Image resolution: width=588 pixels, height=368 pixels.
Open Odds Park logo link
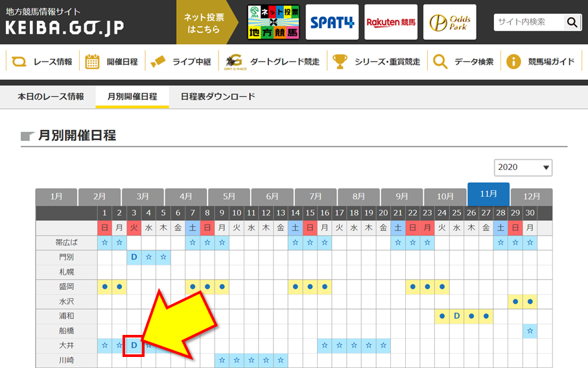coord(449,23)
